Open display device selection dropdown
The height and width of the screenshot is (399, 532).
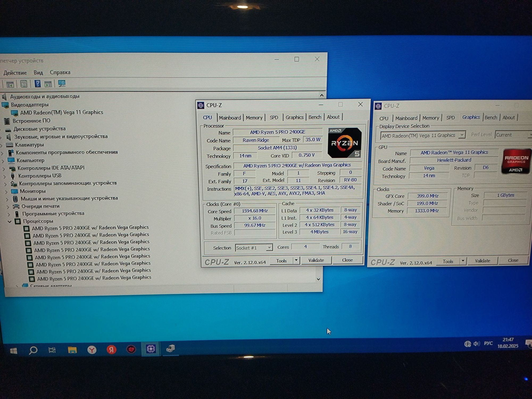click(462, 135)
